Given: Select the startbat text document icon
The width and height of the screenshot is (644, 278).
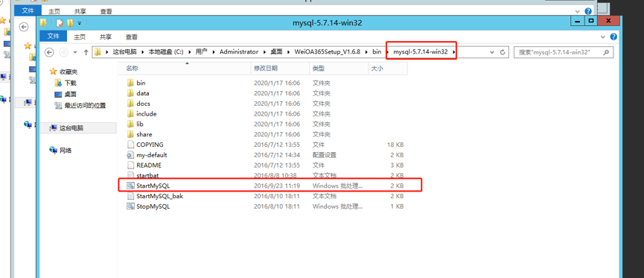Looking at the screenshot, I should [130, 175].
